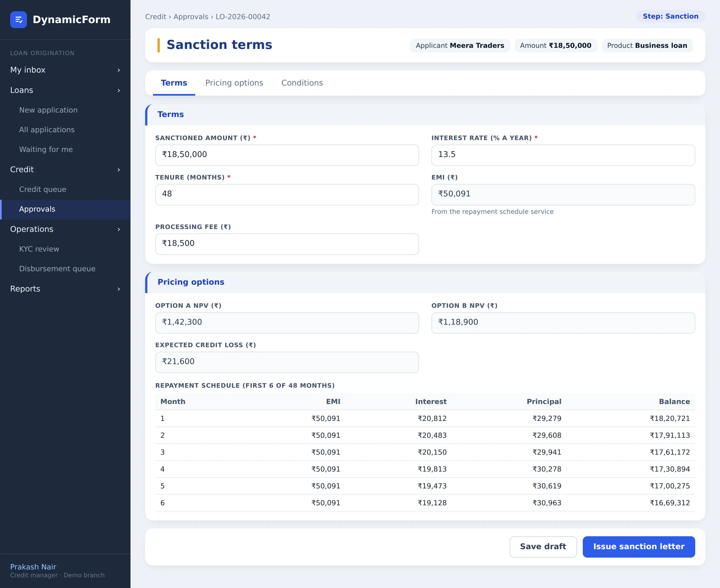The height and width of the screenshot is (588, 720).
Task: Select Approvals in the sidebar
Action: tap(65, 209)
